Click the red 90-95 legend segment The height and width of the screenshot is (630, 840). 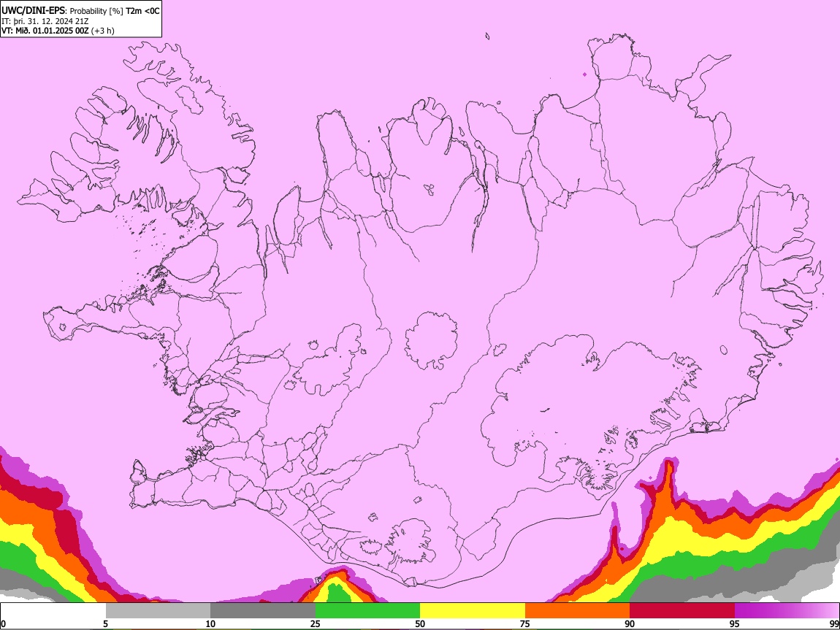click(x=682, y=611)
